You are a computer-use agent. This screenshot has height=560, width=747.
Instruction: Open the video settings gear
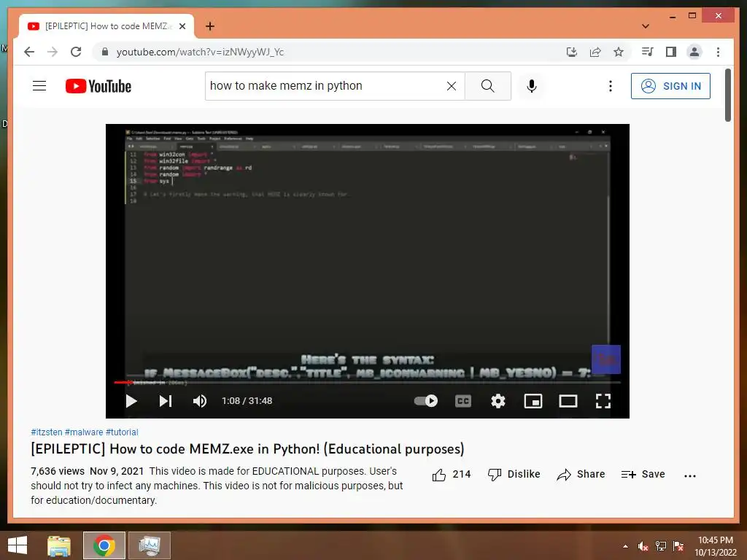(498, 401)
